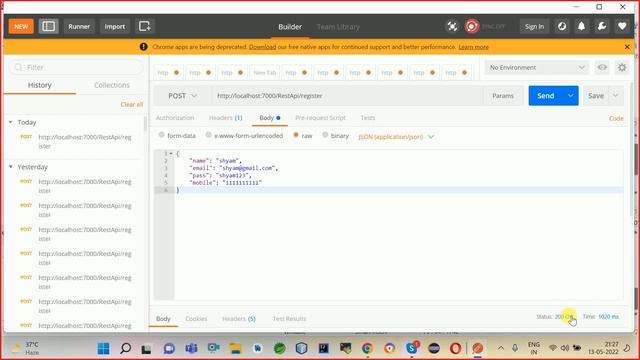Image resolution: width=640 pixels, height=360 pixels.
Task: Open the Save button dropdown arrow
Action: click(616, 96)
